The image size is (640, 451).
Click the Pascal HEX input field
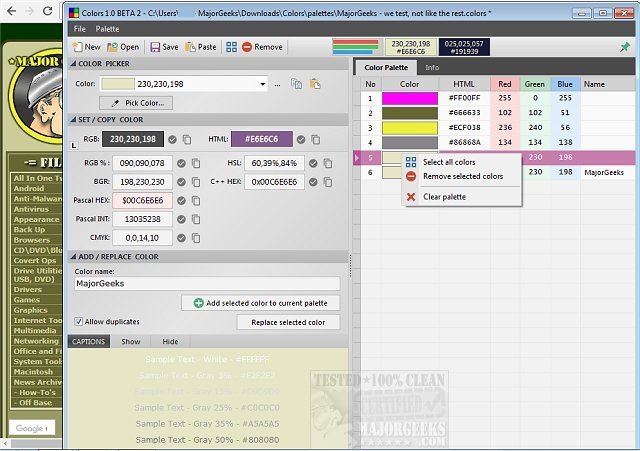pyautogui.click(x=142, y=200)
